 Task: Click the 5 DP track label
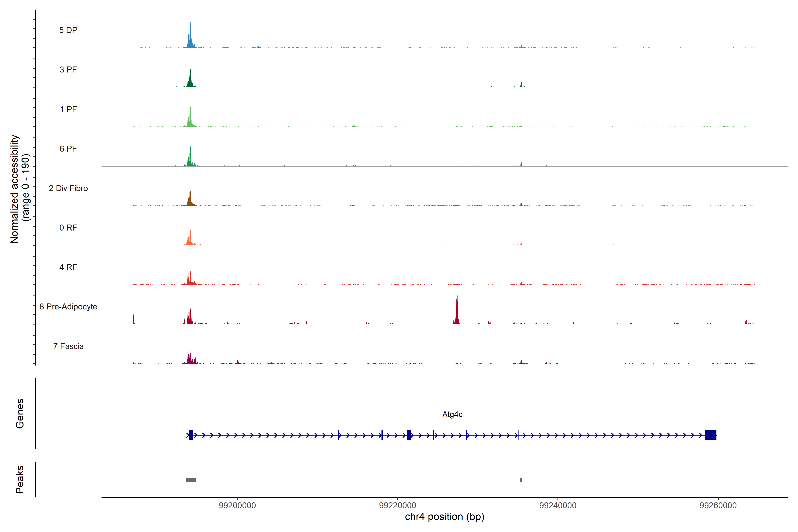(68, 30)
